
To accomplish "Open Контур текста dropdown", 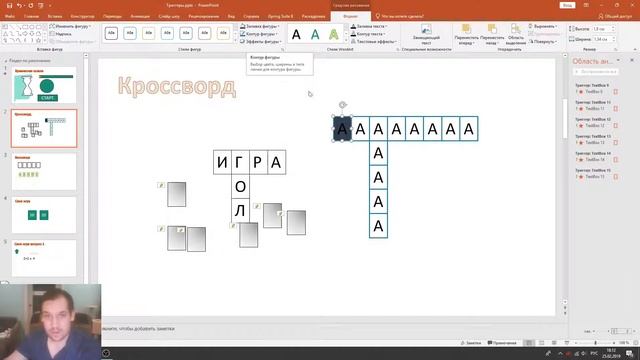I will [368, 34].
